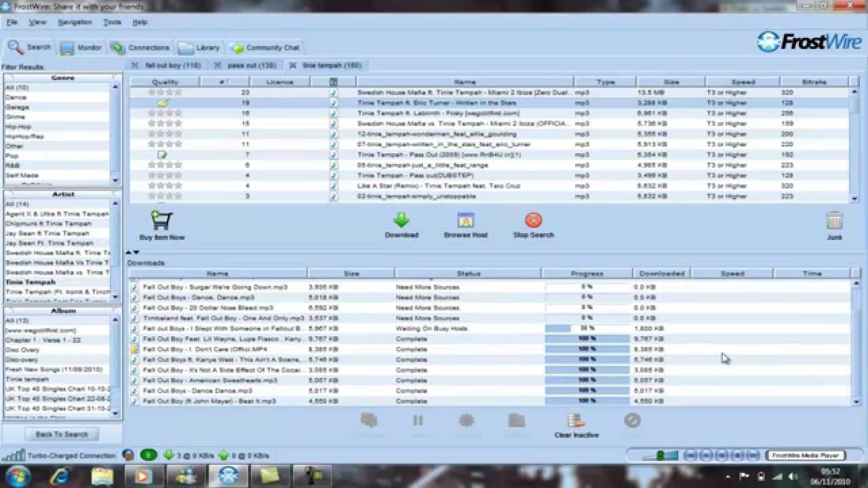Open the Tools menu
Viewport: 868px width, 488px height.
[112, 22]
